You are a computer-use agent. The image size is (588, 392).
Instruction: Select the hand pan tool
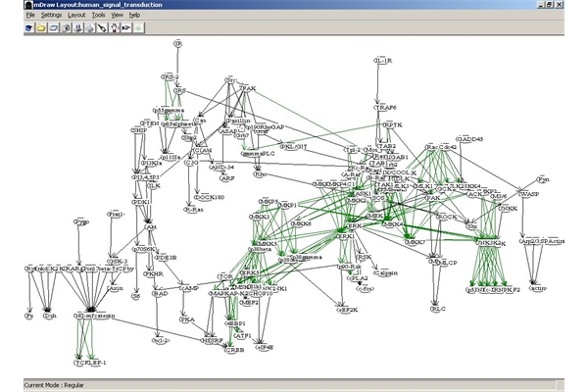(x=115, y=28)
